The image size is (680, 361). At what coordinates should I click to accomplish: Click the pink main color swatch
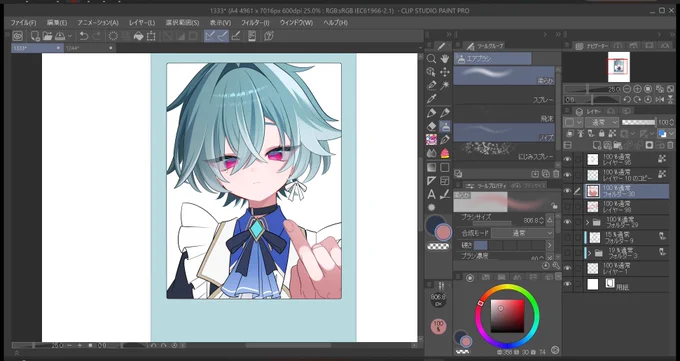[444, 233]
